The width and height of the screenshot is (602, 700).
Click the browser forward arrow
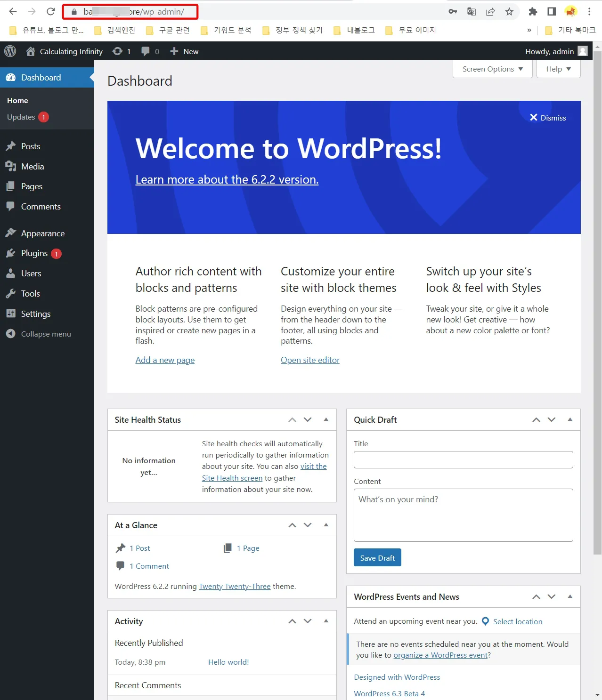(x=32, y=12)
